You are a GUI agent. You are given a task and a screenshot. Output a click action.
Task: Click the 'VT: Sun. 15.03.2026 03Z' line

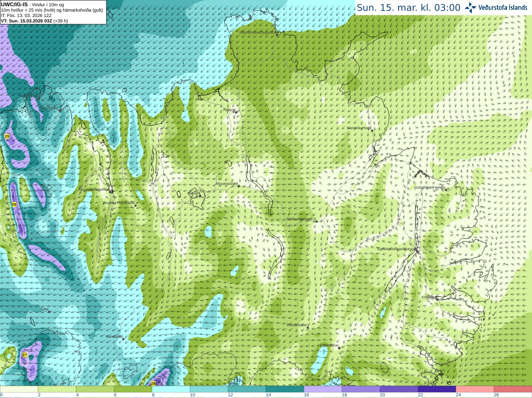pyautogui.click(x=34, y=21)
